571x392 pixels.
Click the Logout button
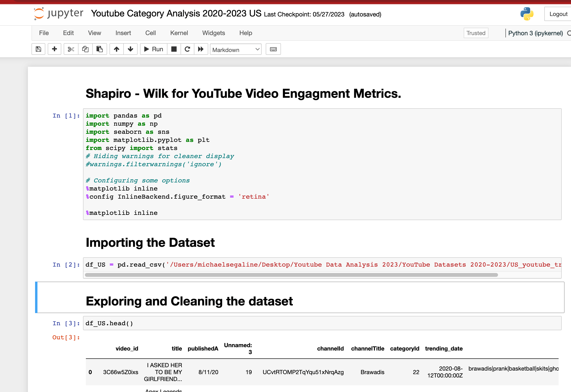[x=558, y=14]
